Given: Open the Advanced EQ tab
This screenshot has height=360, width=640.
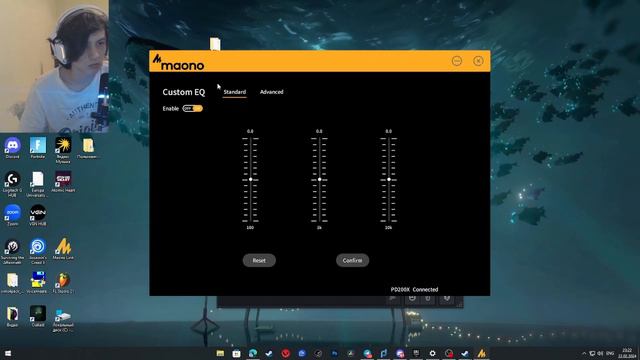Looking at the screenshot, I should tap(271, 92).
